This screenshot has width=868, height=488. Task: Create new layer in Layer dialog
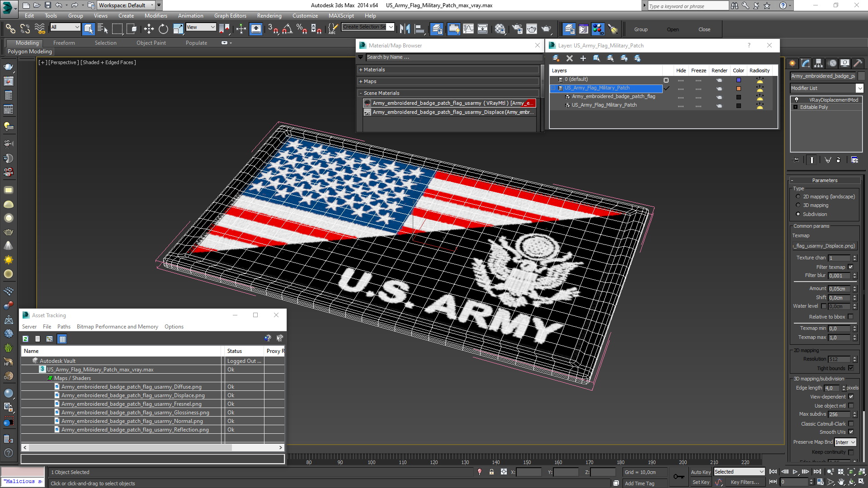[556, 58]
